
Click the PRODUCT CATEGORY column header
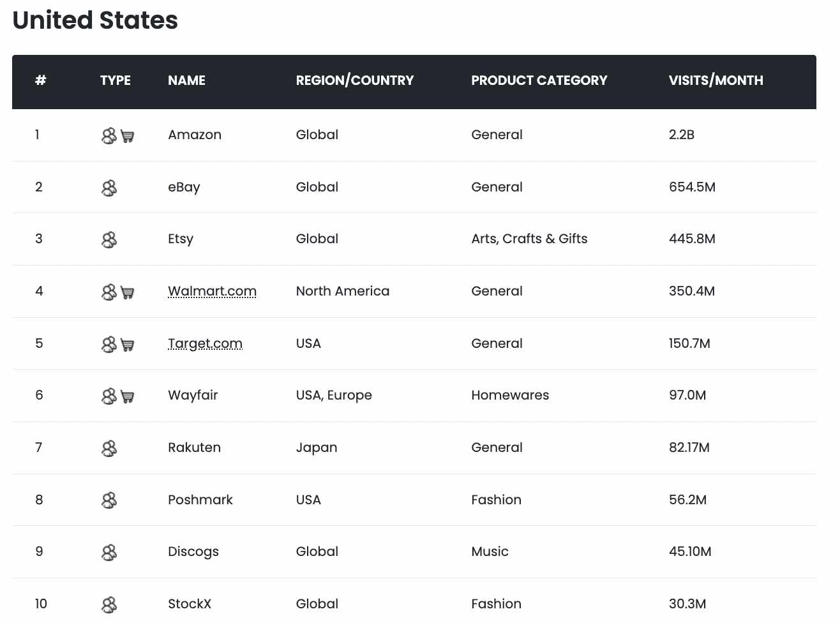click(x=539, y=80)
